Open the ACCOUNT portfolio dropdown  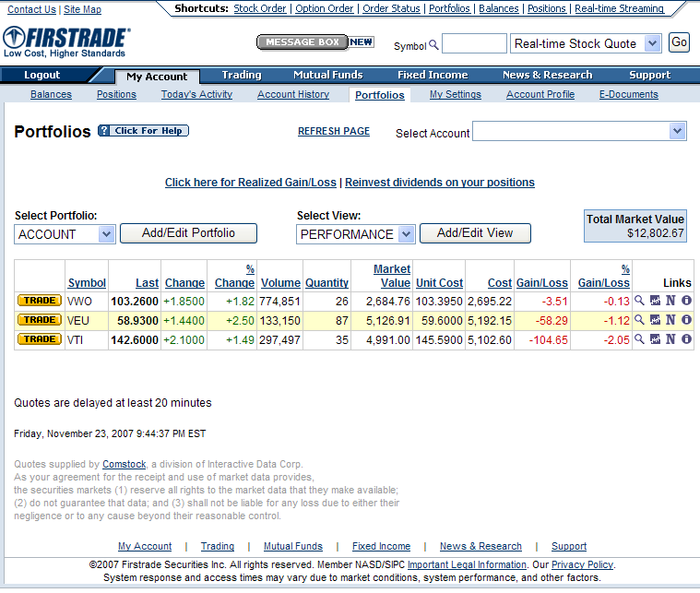[106, 234]
